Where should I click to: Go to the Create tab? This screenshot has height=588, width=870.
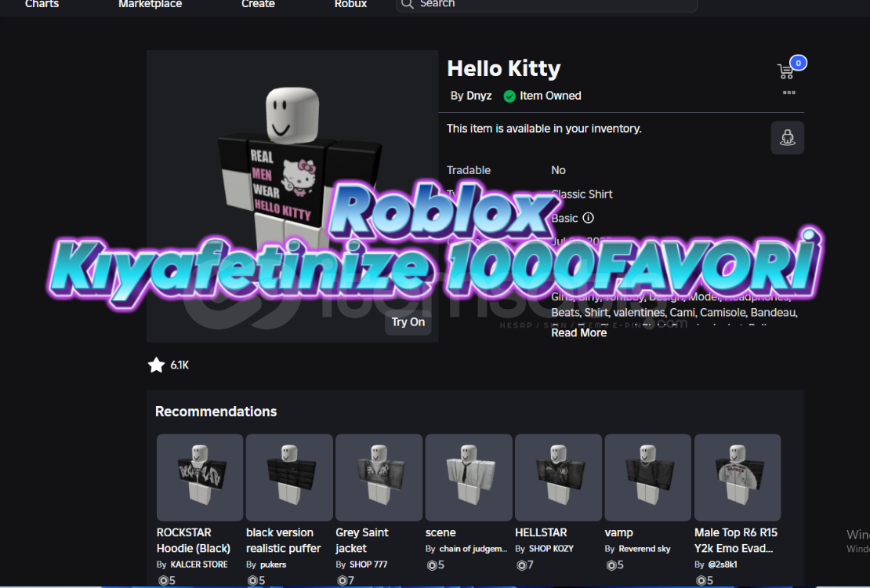tap(258, 4)
